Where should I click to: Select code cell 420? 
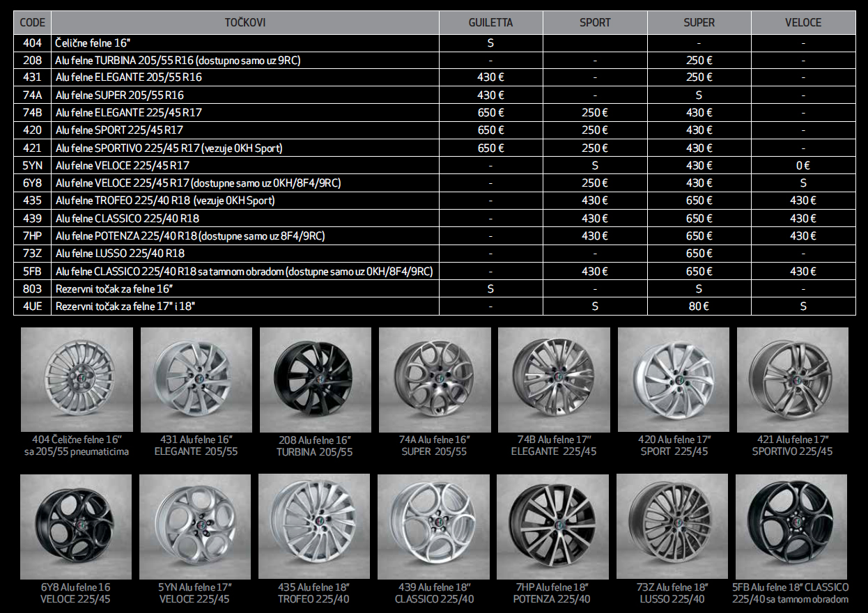point(32,130)
